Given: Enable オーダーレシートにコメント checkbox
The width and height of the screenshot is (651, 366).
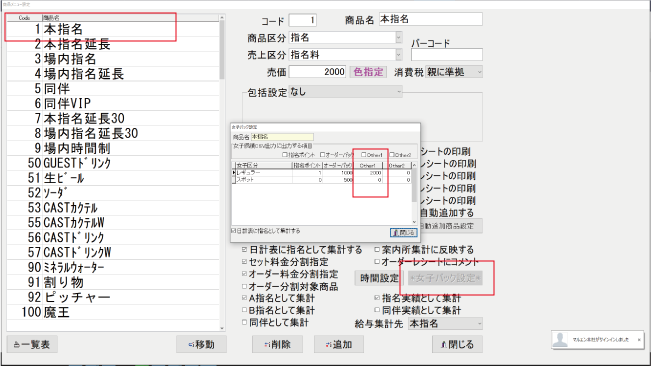Looking at the screenshot, I should coord(377,262).
